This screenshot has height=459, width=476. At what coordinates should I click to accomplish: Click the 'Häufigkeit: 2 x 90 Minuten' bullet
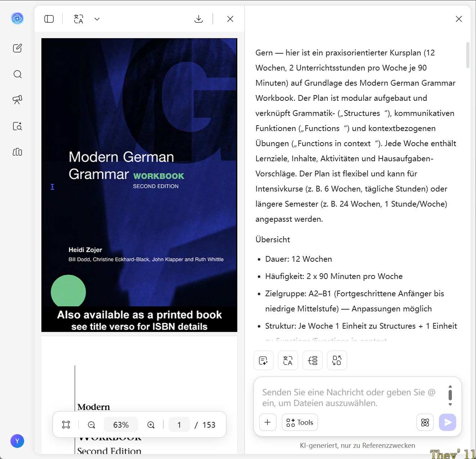(x=334, y=276)
